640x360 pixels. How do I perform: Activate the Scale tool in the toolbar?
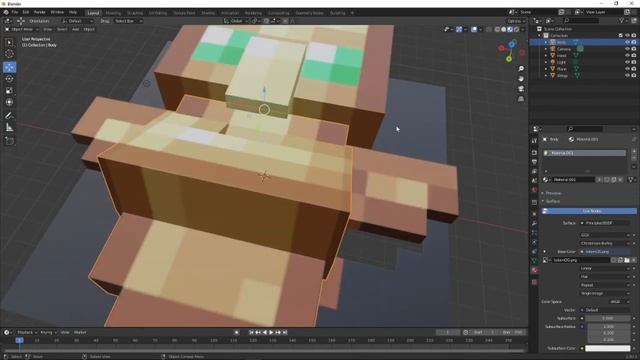(x=9, y=91)
